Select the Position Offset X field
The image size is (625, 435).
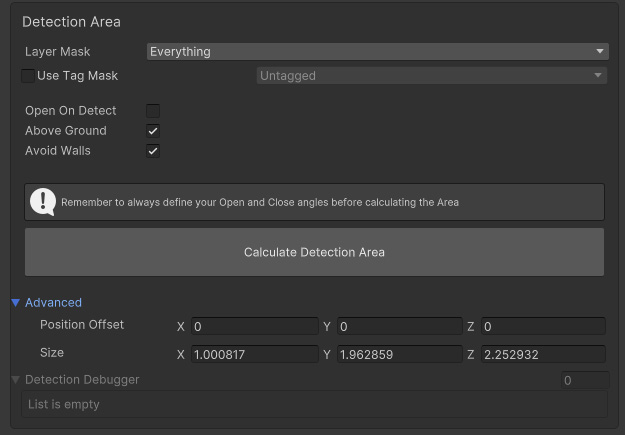click(254, 326)
